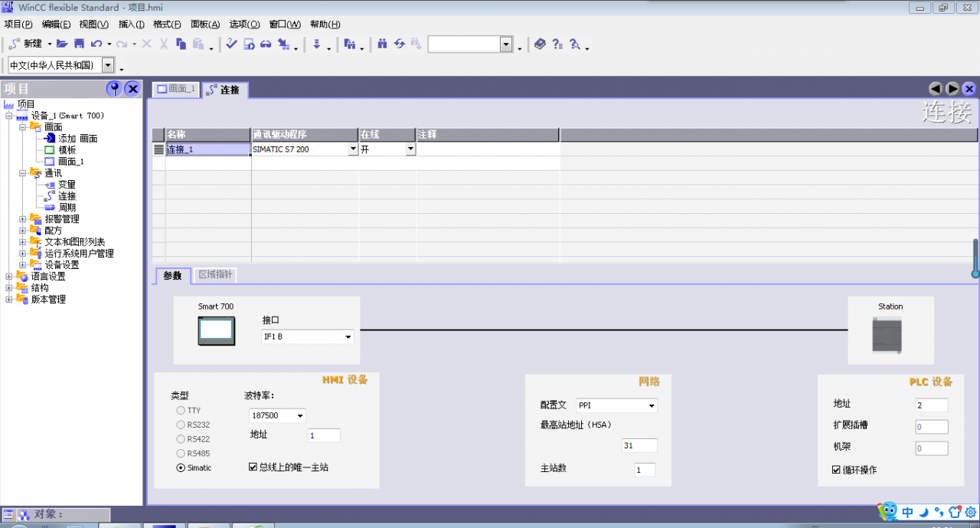Toggle the 循环操作 checkbox
The image size is (980, 528).
pos(836,470)
